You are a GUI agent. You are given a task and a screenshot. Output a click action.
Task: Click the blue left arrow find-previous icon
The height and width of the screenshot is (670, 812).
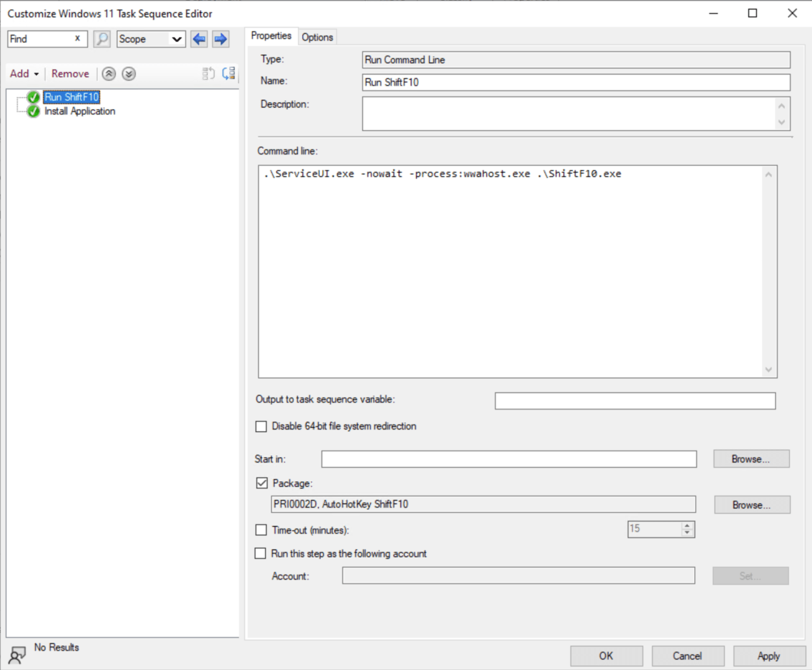click(199, 39)
